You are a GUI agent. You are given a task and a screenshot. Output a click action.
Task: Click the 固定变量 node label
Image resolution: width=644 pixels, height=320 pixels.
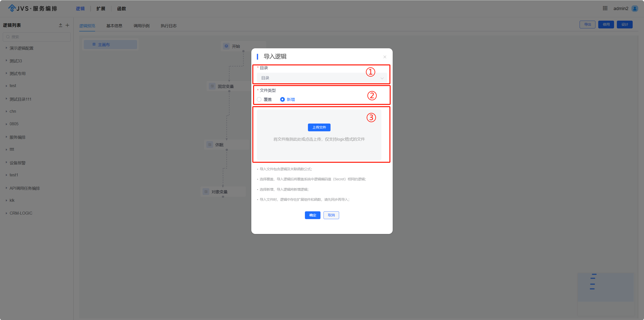point(226,86)
